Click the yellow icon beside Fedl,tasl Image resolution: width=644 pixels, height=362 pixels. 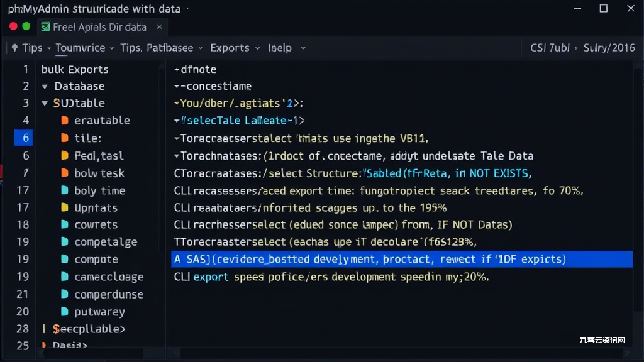point(65,156)
